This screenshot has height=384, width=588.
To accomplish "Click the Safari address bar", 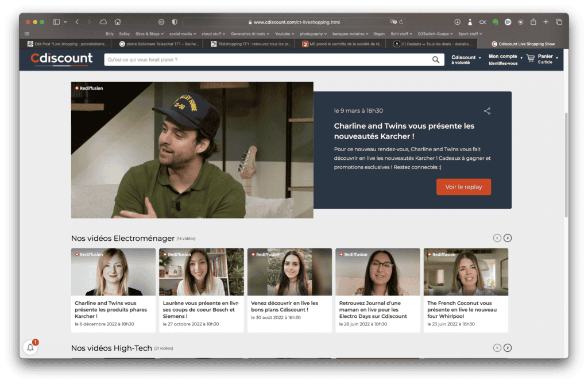I will tap(295, 22).
